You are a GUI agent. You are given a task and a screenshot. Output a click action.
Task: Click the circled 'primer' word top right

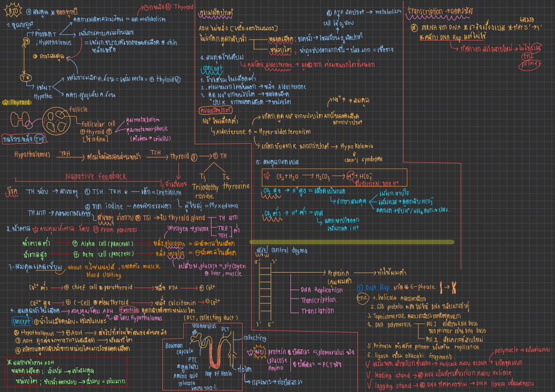point(530,64)
